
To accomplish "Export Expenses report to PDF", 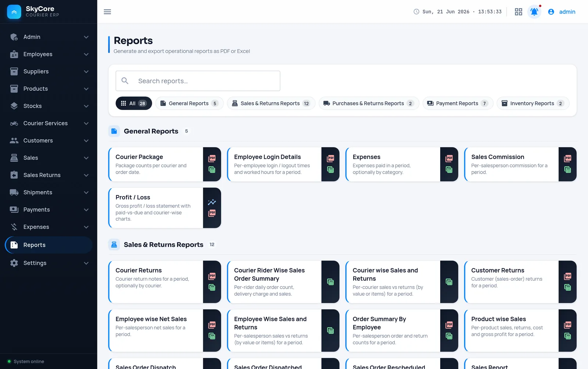I will click(x=449, y=159).
